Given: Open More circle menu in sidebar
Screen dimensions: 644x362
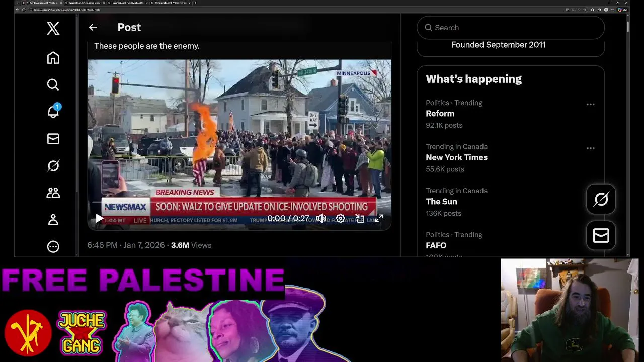Looking at the screenshot, I should tap(53, 247).
